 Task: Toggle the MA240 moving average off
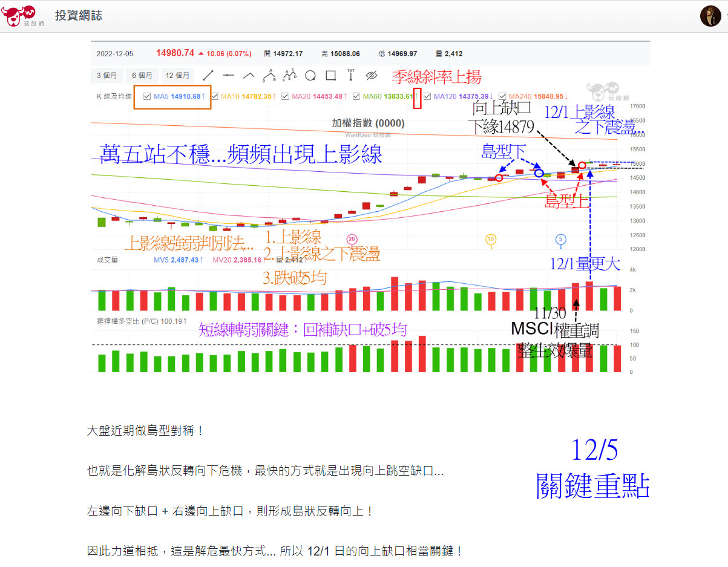coord(503,97)
